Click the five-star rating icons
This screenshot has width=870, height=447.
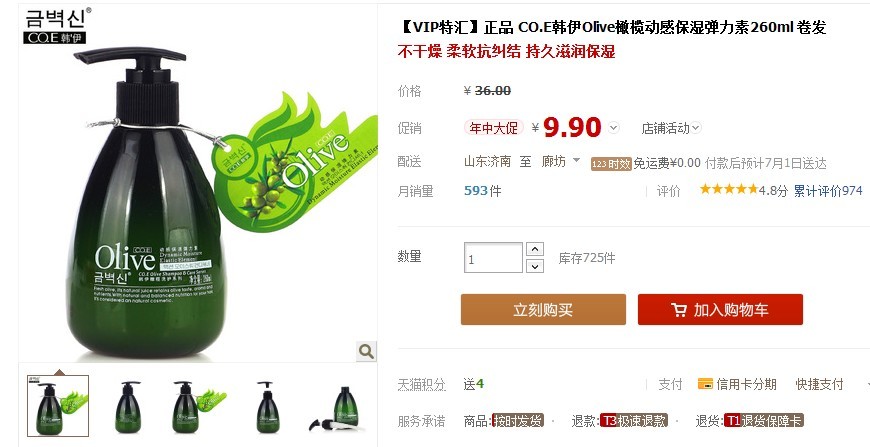pos(729,190)
